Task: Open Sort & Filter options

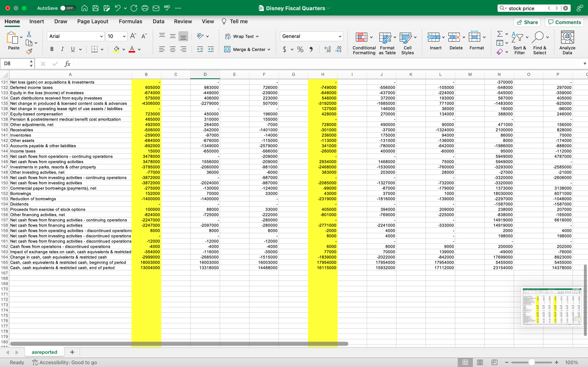Action: pos(519,42)
